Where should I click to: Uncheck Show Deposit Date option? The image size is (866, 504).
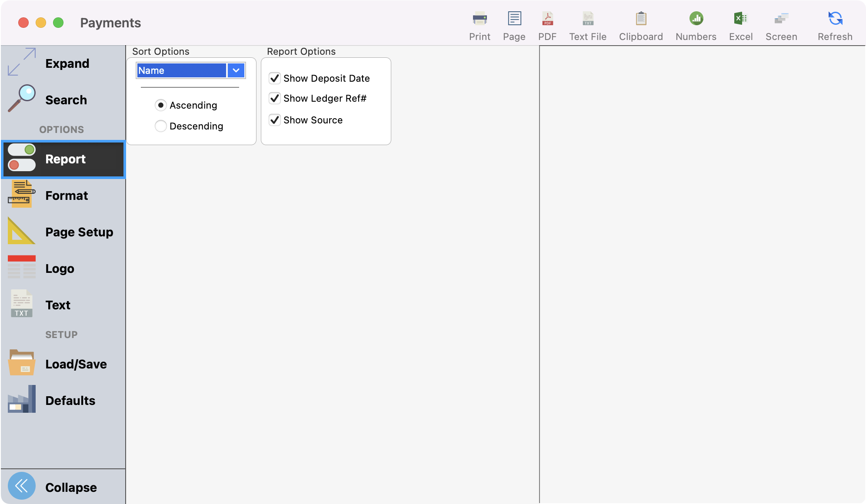(x=274, y=78)
